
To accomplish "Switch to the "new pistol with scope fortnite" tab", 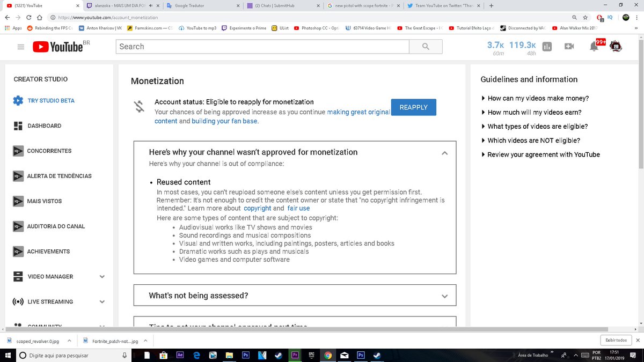I will tap(363, 5).
